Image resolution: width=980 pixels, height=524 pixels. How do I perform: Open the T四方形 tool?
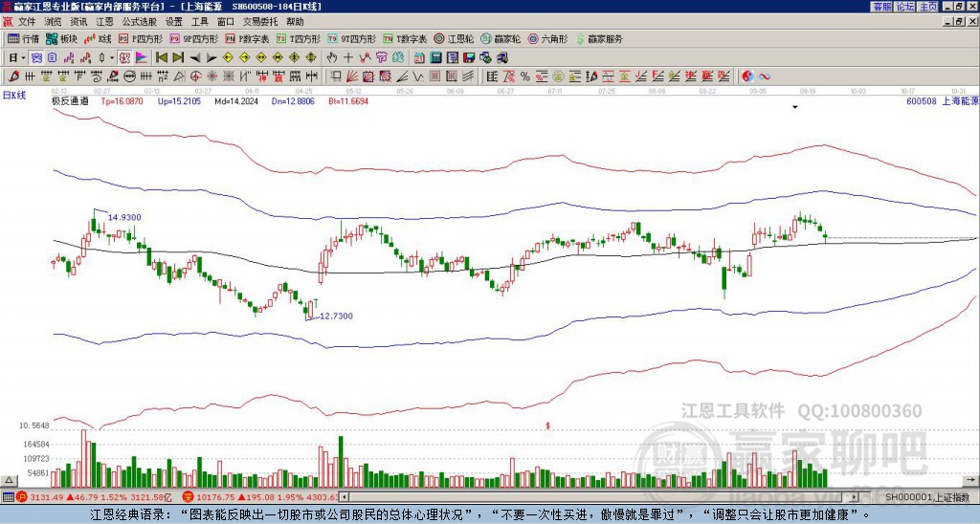pos(299,38)
